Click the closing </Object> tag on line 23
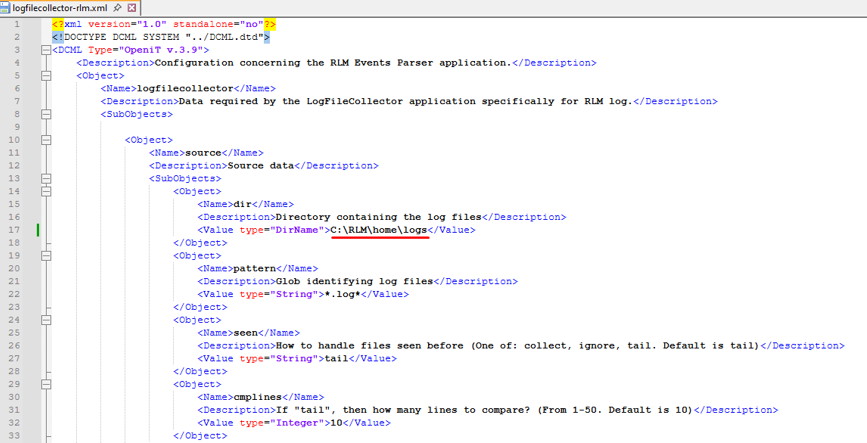The image size is (867, 443). (x=200, y=307)
